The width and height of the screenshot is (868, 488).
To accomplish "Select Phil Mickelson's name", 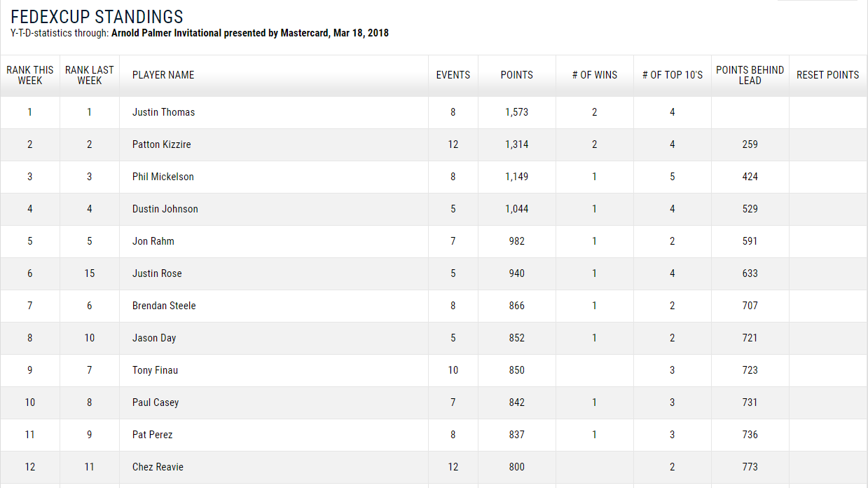I will point(163,177).
